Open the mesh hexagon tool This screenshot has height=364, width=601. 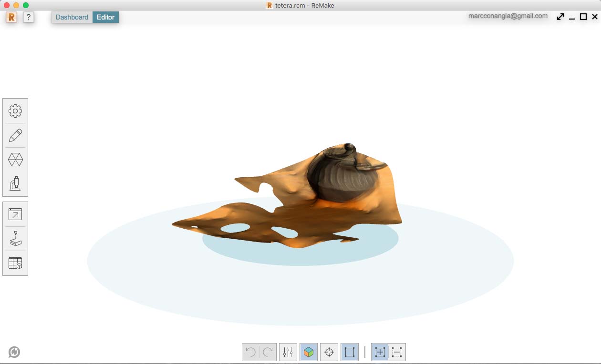[15, 160]
